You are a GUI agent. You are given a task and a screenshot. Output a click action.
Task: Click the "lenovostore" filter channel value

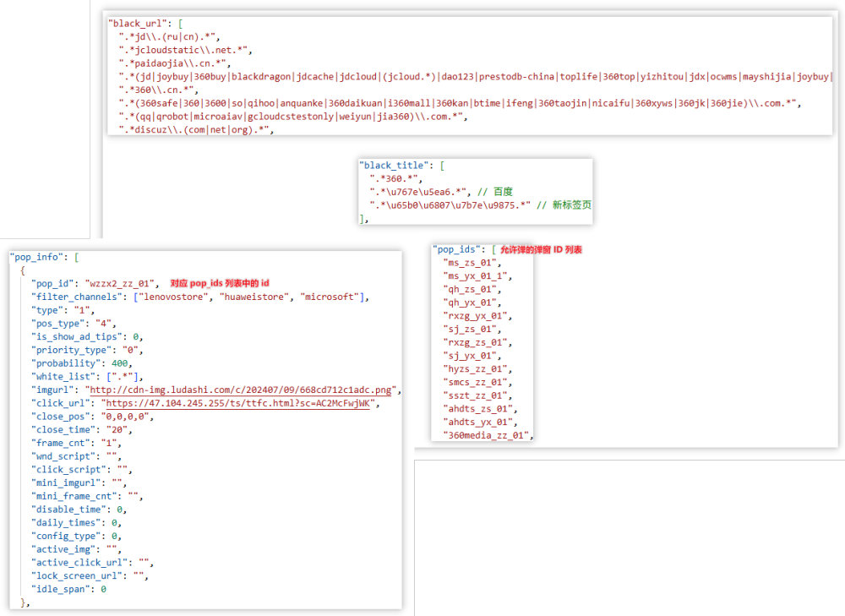pyautogui.click(x=173, y=297)
